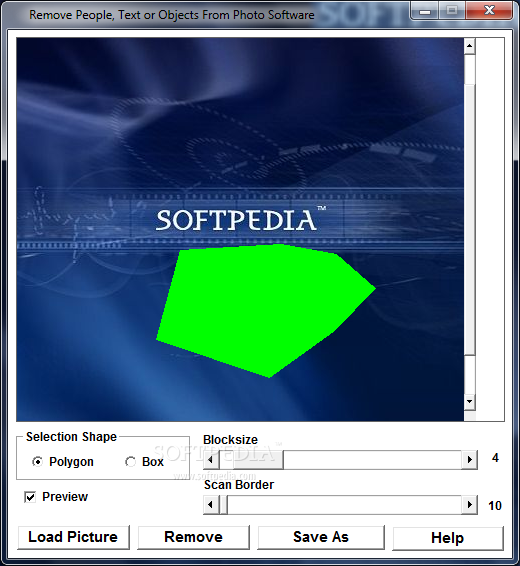The width and height of the screenshot is (520, 566).
Task: Open the Save As dialog
Action: (x=321, y=537)
